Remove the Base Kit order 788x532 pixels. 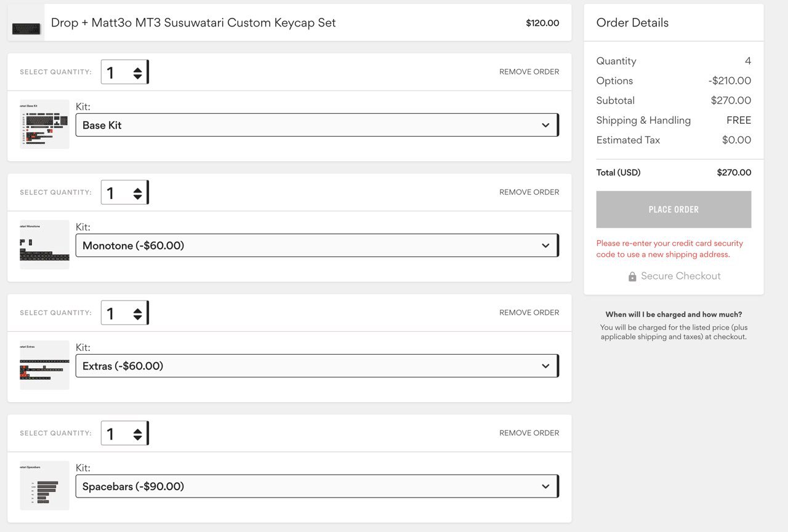[x=529, y=72]
